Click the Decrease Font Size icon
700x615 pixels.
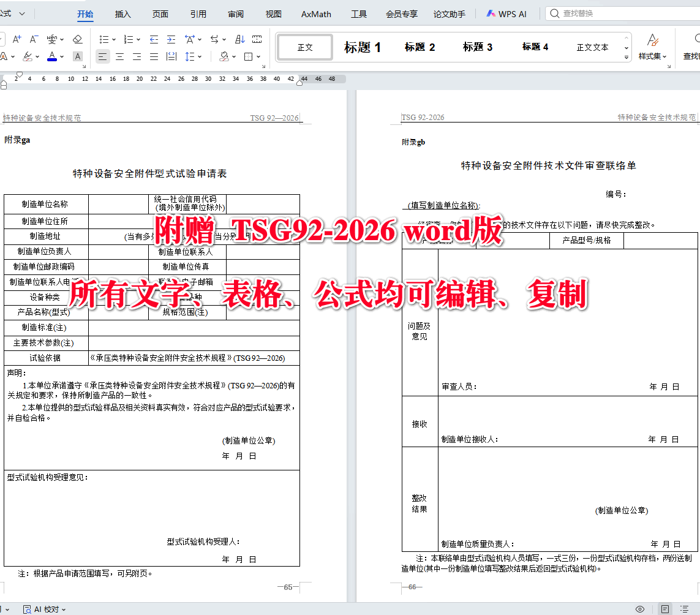click(32, 38)
